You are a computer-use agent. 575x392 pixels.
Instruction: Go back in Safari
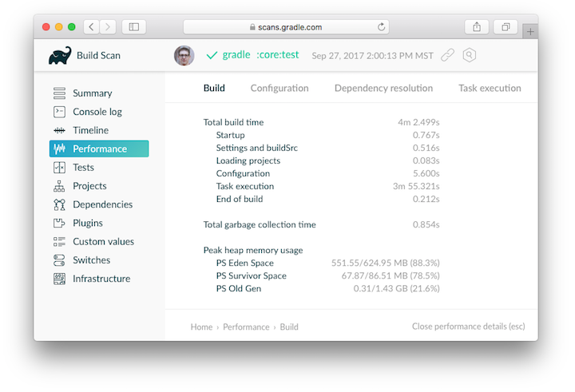coord(91,27)
